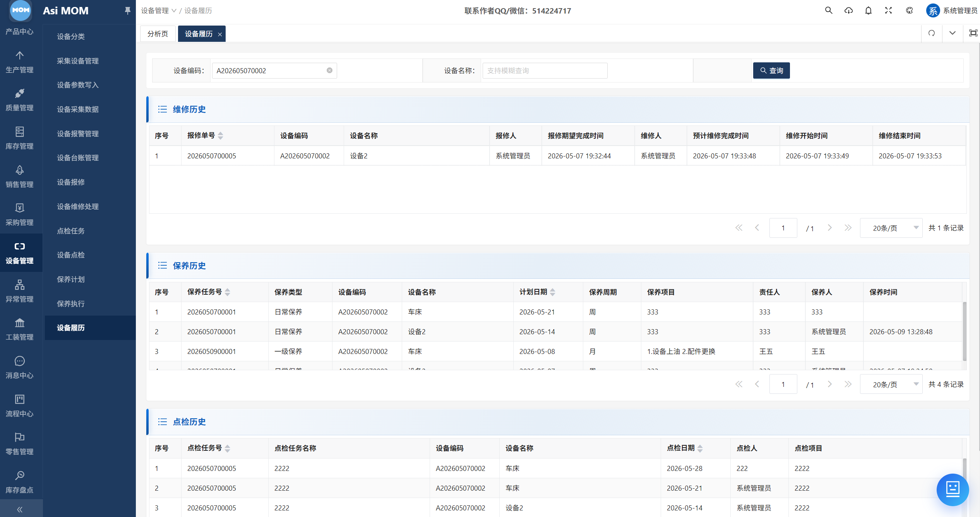Screen dimensions: 980x517
Task: Click the 维修历史 page number input
Action: tap(783, 228)
